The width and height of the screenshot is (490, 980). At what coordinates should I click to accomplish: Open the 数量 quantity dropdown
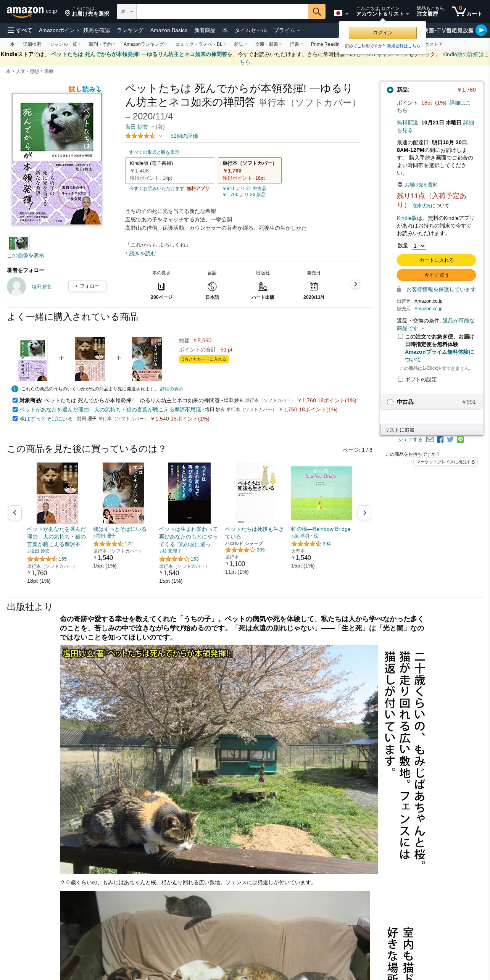[x=419, y=246]
